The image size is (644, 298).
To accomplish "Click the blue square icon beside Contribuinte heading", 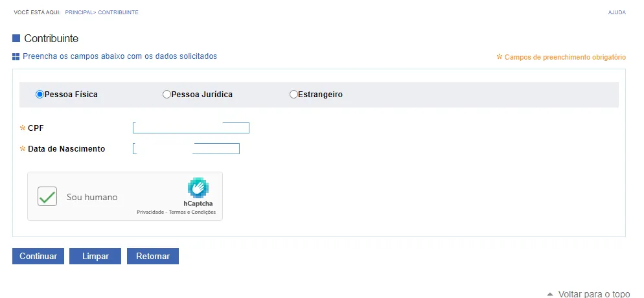I will tap(16, 39).
